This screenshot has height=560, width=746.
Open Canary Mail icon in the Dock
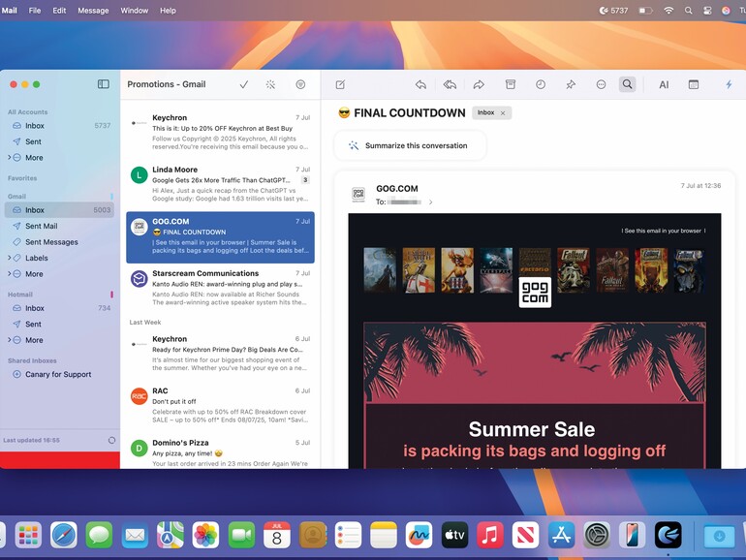point(668,535)
